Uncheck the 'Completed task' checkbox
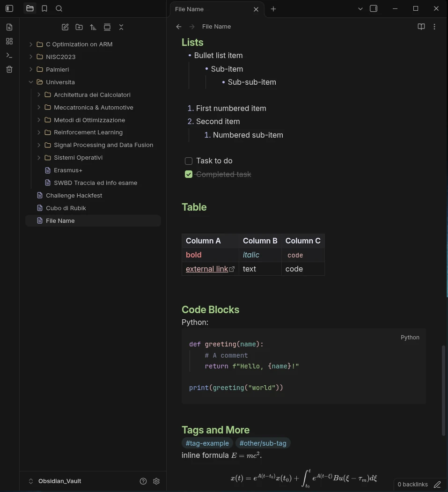The height and width of the screenshot is (492, 448). (x=189, y=174)
